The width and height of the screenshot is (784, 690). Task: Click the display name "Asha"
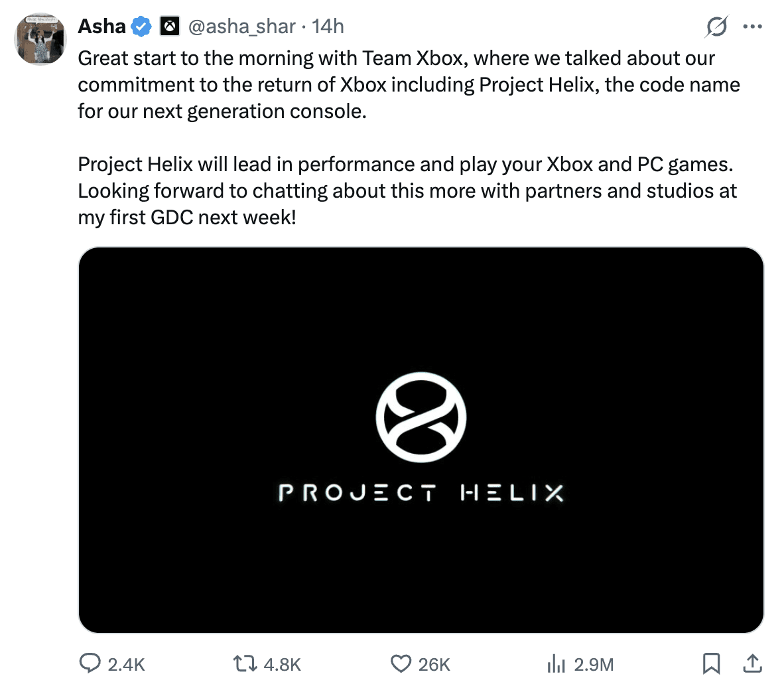tap(101, 27)
